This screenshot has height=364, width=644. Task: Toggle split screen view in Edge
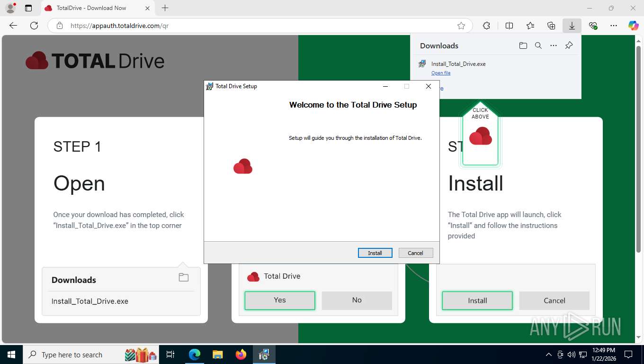(x=510, y=26)
